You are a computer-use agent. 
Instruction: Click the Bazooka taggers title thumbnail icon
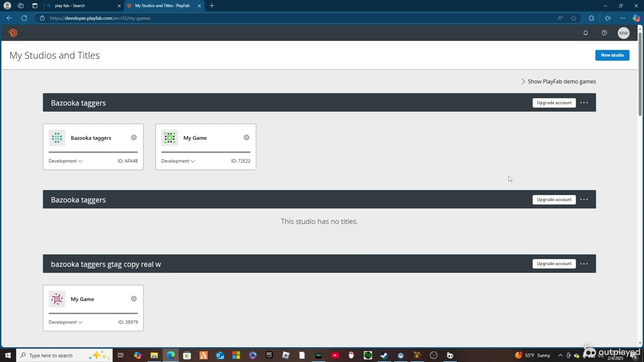(x=57, y=138)
